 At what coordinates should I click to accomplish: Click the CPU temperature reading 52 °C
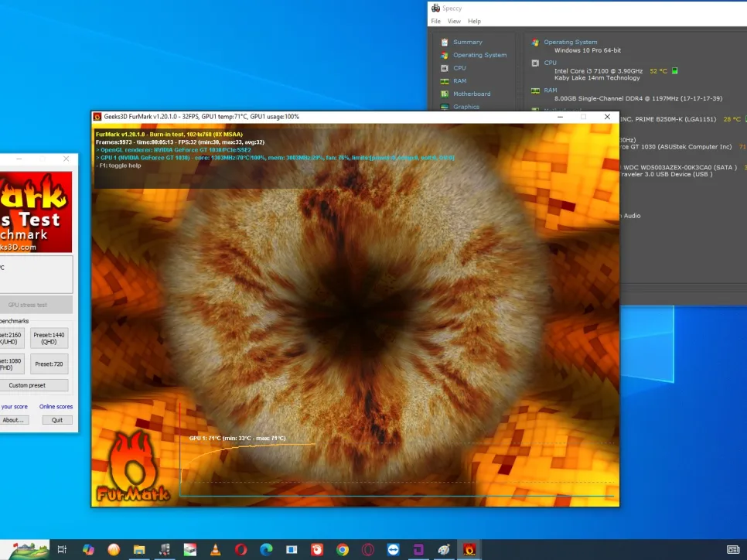(658, 71)
